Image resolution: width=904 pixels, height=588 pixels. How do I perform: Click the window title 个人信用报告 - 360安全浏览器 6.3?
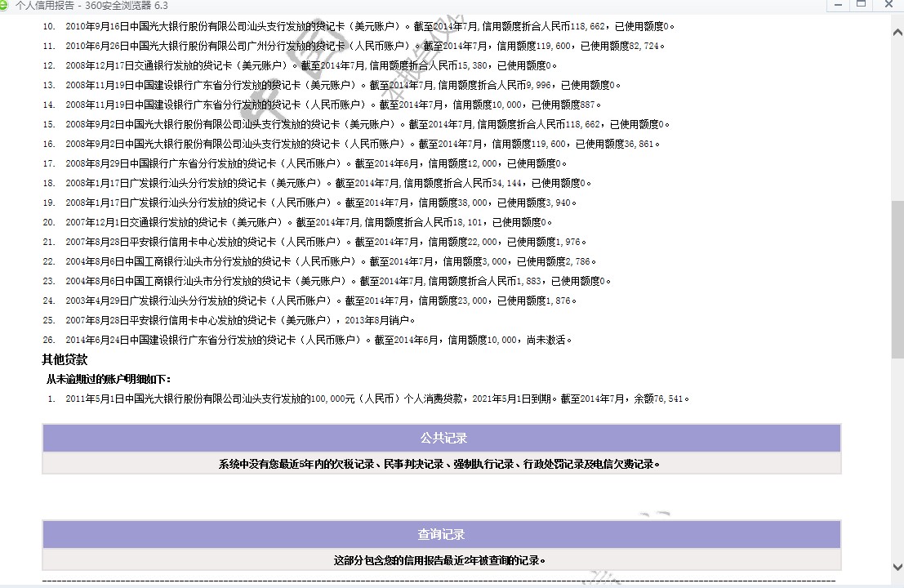pyautogui.click(x=91, y=6)
